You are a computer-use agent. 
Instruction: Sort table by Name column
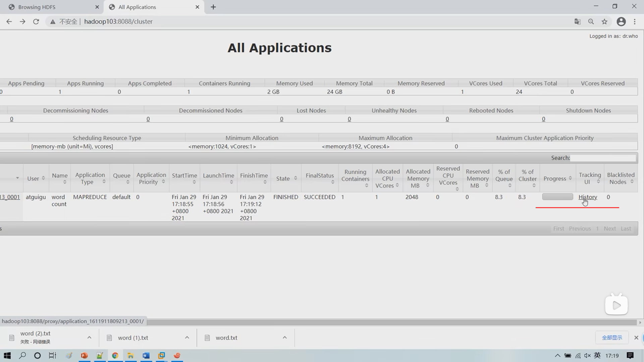(x=60, y=178)
